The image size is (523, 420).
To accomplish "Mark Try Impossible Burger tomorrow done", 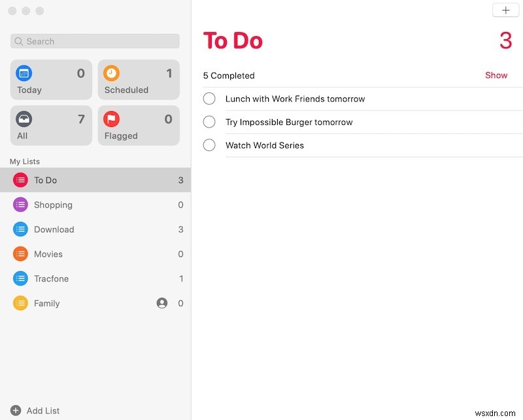I will [x=209, y=122].
